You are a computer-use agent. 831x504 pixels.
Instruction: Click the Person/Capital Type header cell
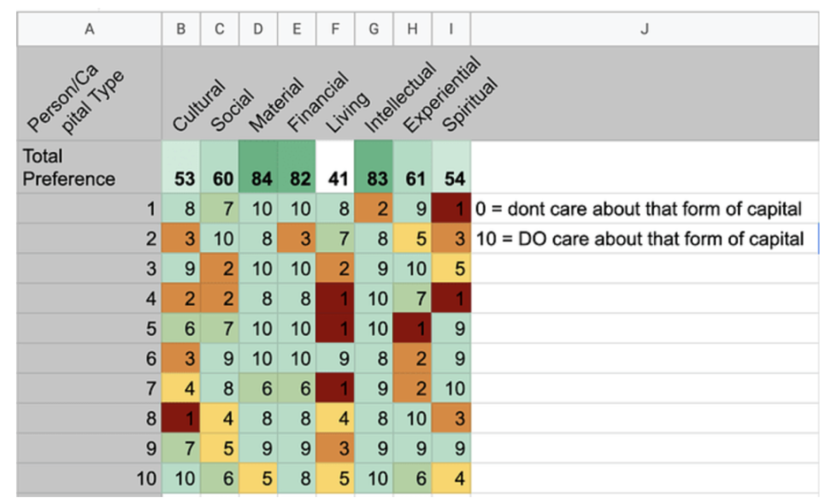click(x=90, y=93)
